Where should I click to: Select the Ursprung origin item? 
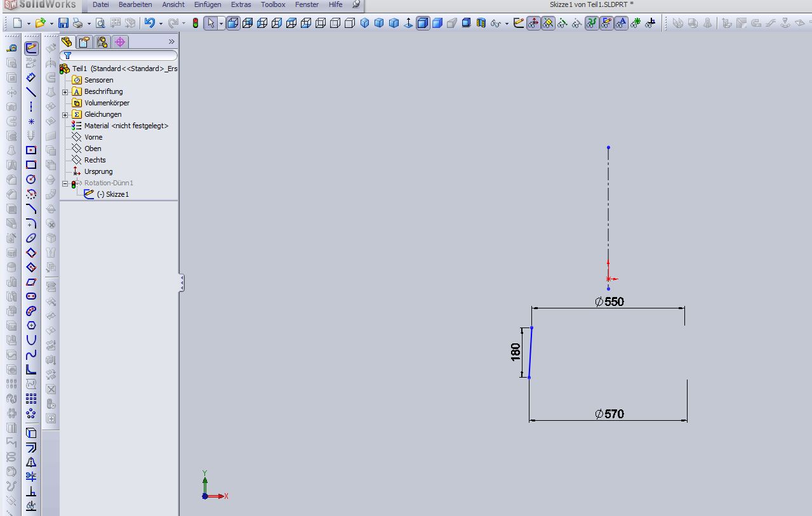[x=98, y=171]
